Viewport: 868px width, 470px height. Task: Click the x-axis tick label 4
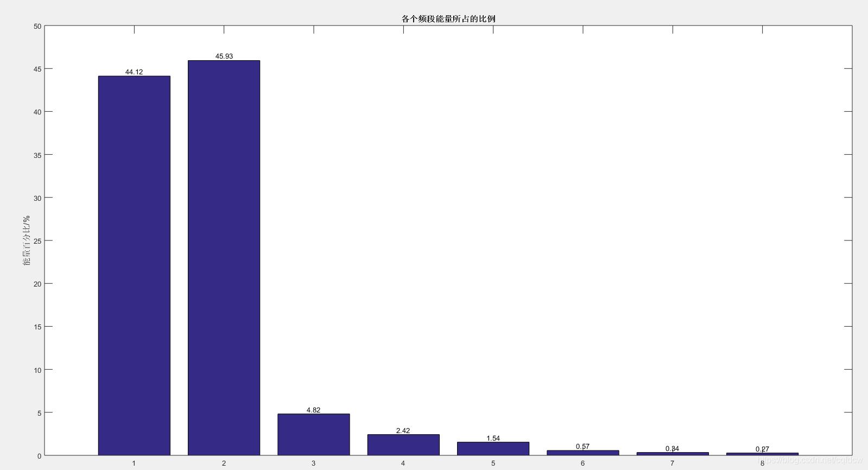(403, 463)
